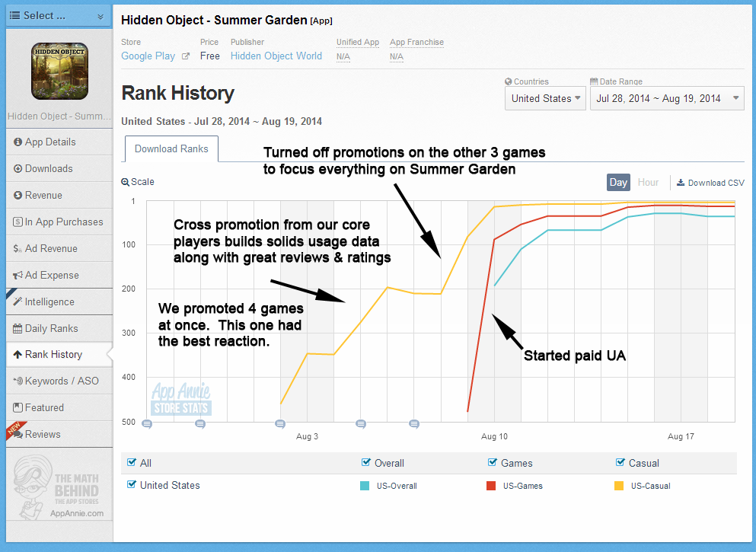
Task: Click the red US-Games color swatch
Action: tap(491, 486)
